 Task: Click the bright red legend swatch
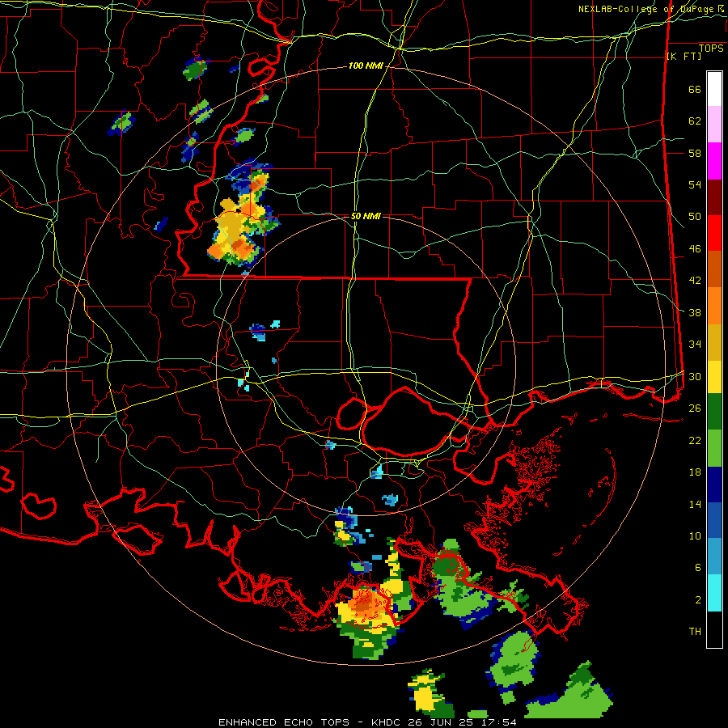[x=714, y=233]
